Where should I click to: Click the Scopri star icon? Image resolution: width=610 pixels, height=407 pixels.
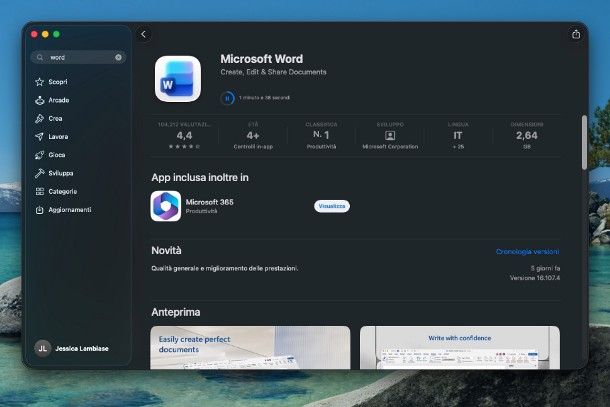(40, 82)
